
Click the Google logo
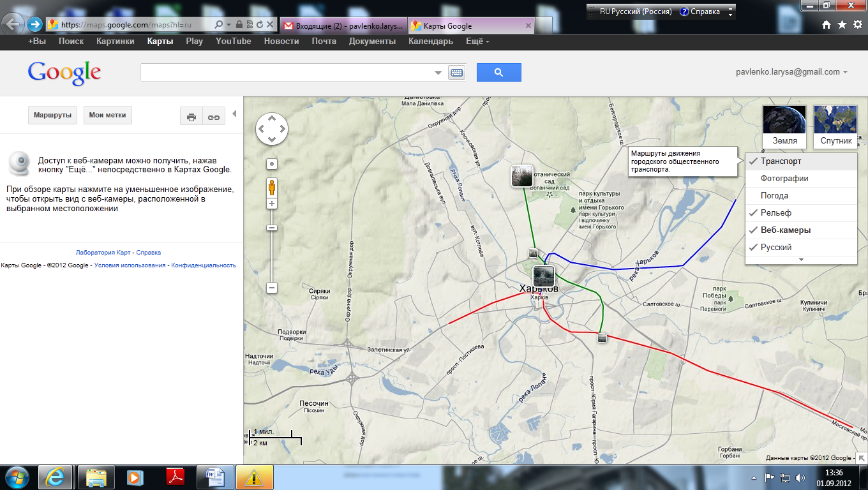(x=64, y=73)
